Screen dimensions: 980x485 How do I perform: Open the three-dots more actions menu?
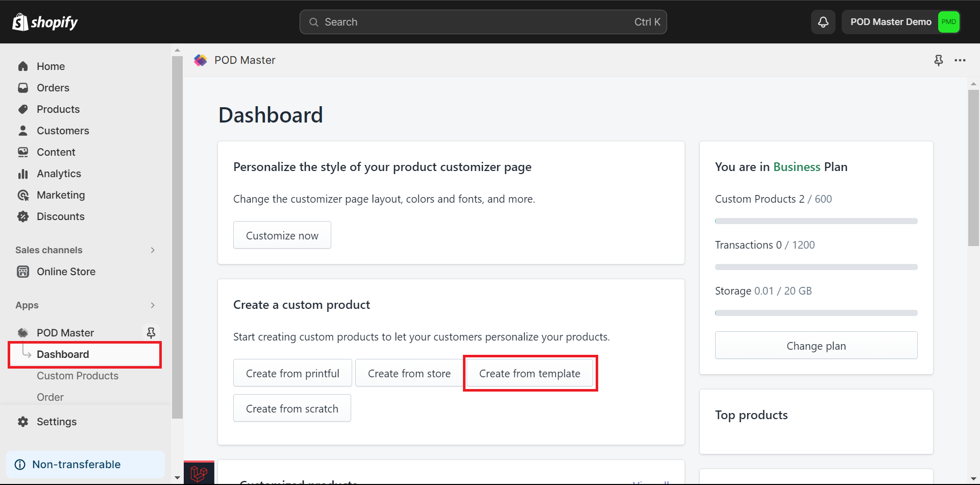[x=960, y=60]
